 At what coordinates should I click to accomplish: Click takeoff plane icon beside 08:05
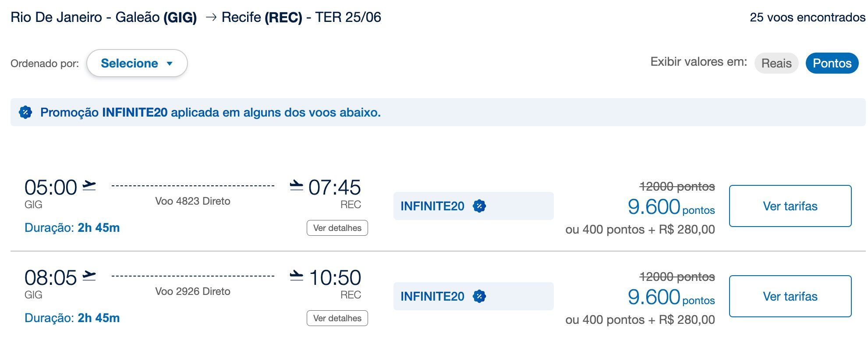89,276
